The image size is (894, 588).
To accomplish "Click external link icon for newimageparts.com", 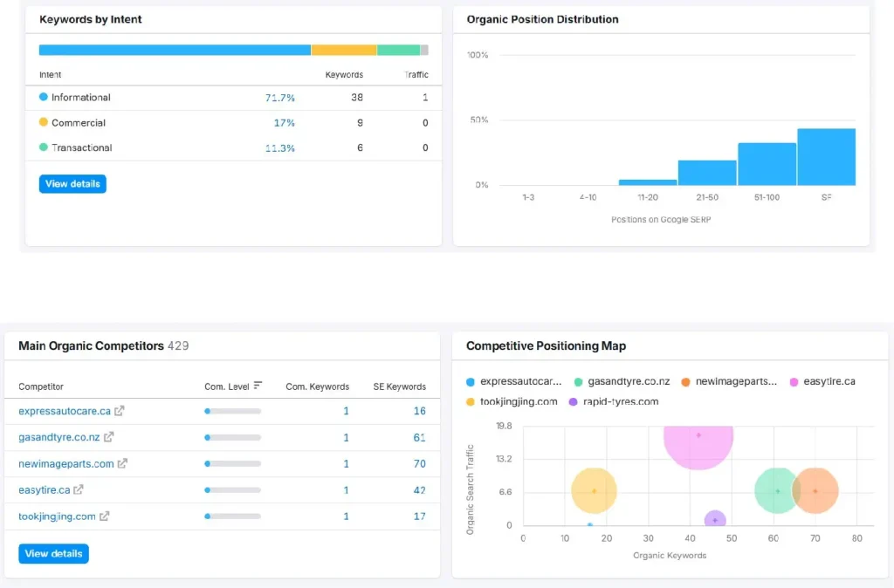I will pyautogui.click(x=123, y=464).
